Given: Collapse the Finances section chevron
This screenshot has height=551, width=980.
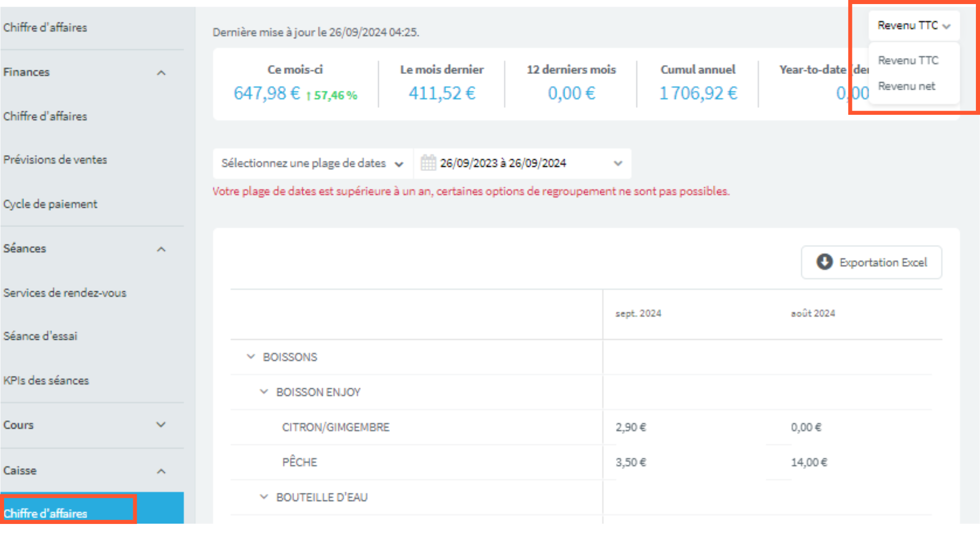Looking at the screenshot, I should [x=161, y=72].
